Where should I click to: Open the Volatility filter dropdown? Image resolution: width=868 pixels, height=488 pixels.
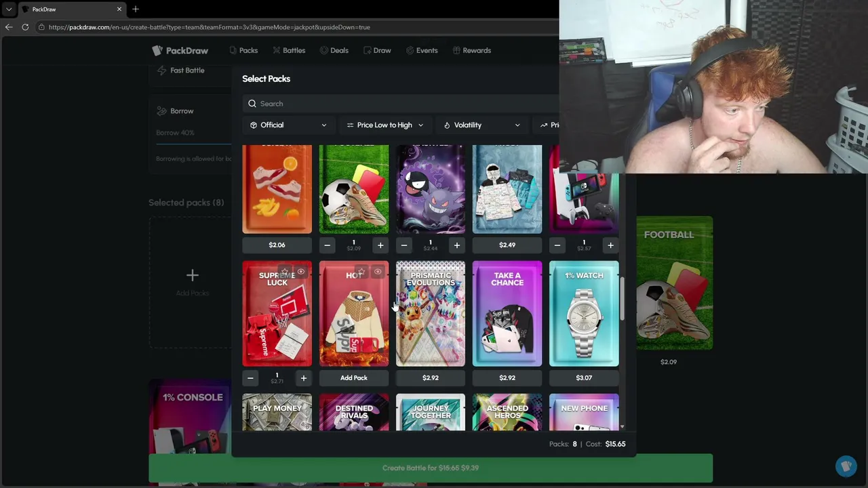[x=481, y=125]
